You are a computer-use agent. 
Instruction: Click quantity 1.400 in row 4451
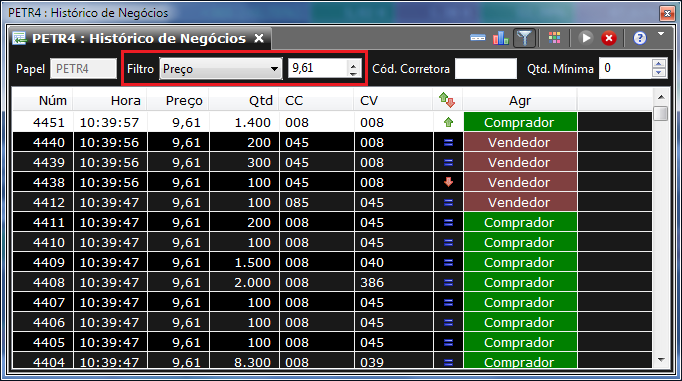(244, 122)
